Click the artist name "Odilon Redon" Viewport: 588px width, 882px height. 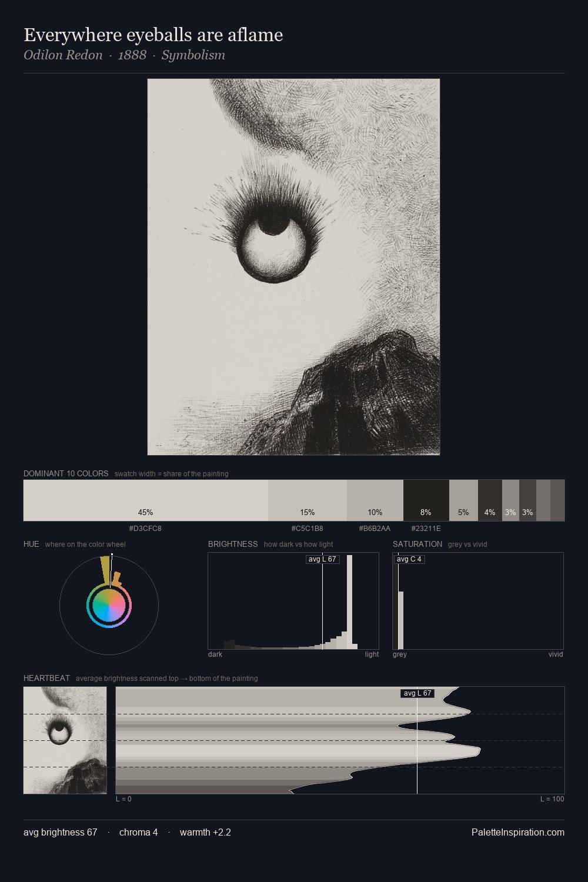pyautogui.click(x=63, y=55)
